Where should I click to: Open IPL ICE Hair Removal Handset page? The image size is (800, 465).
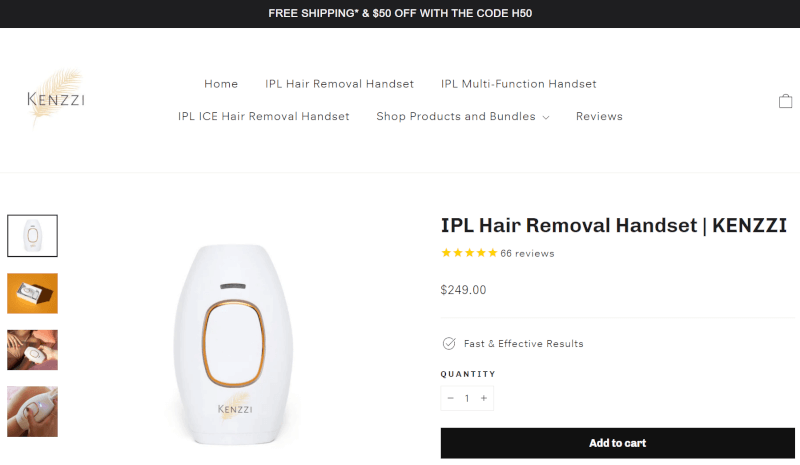pos(263,116)
